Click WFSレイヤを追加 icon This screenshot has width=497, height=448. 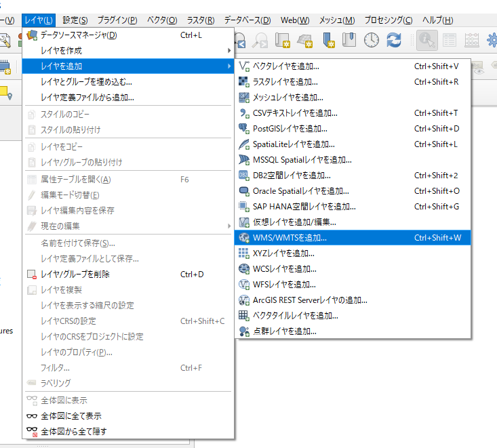pyautogui.click(x=243, y=285)
